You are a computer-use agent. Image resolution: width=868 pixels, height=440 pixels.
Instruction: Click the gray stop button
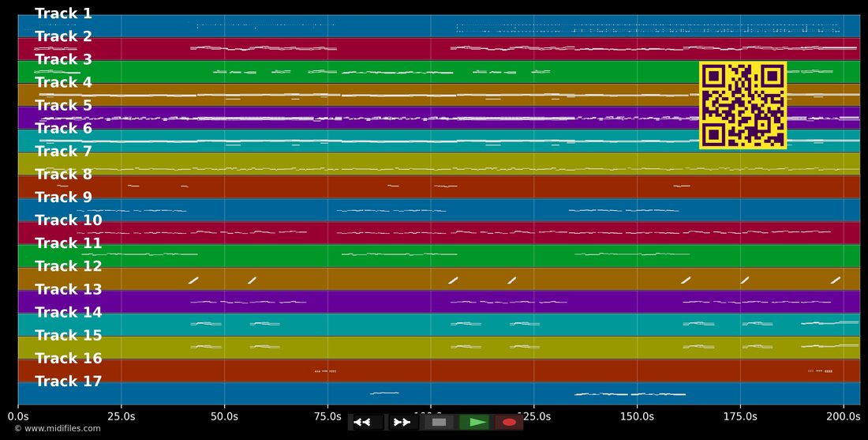click(437, 423)
